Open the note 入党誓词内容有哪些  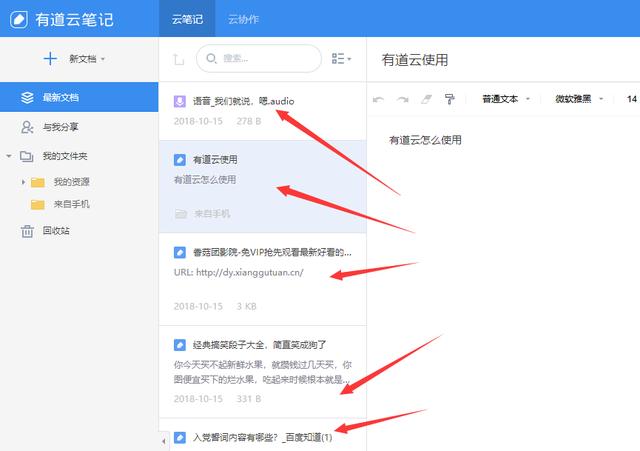(262, 438)
